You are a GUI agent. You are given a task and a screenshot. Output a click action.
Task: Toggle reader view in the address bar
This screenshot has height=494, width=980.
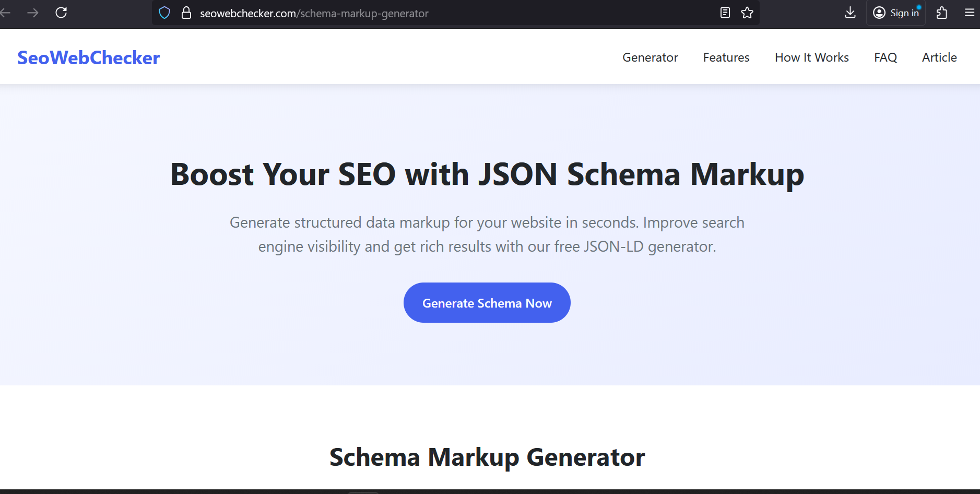725,13
